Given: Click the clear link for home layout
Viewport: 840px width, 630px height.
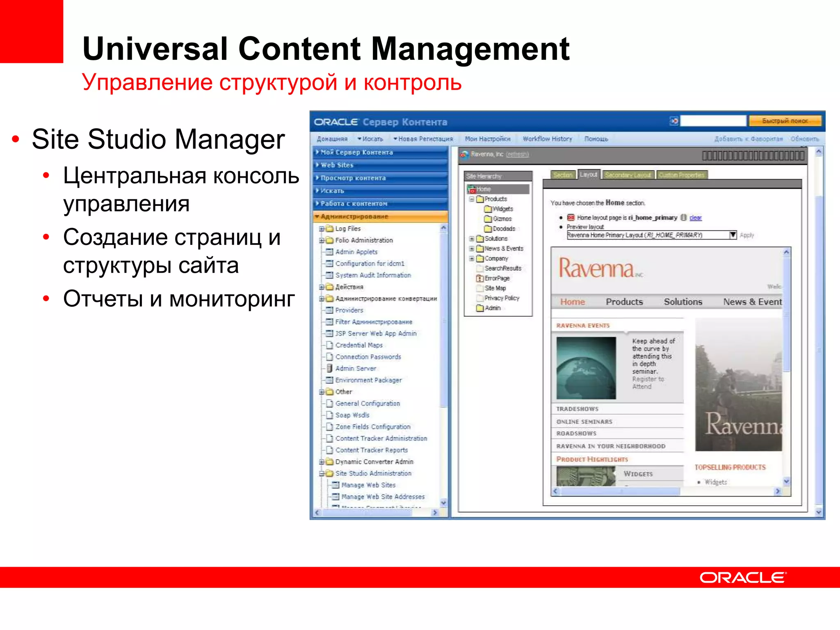Looking at the screenshot, I should (695, 218).
